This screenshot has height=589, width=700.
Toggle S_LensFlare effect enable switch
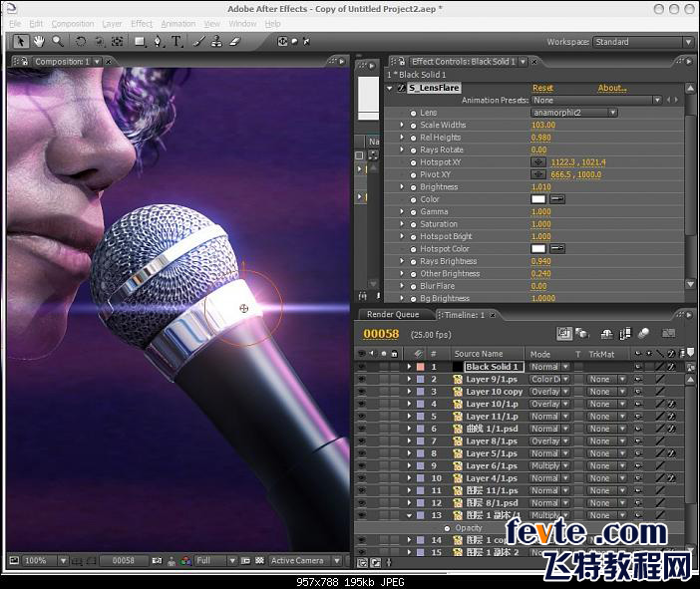401,88
